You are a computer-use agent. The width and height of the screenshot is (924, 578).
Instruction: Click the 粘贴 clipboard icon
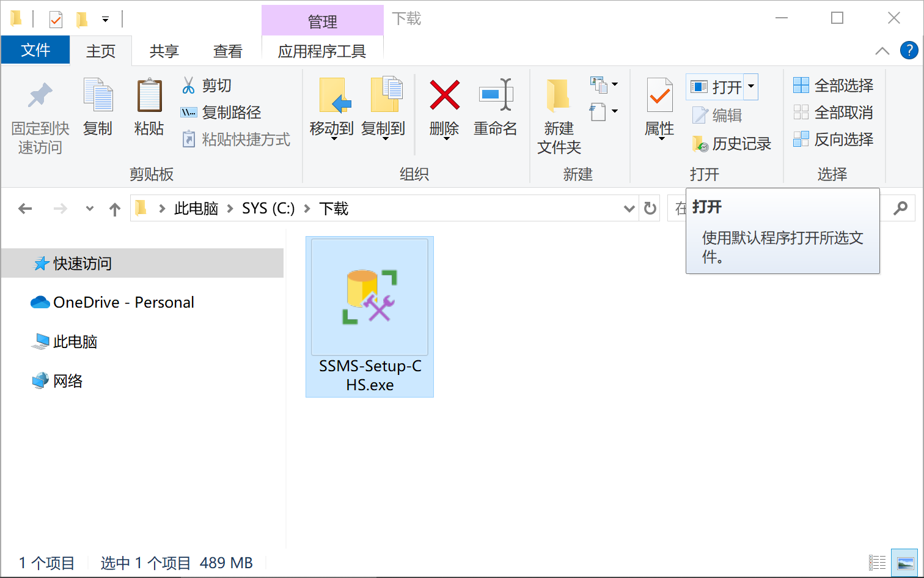point(149,96)
